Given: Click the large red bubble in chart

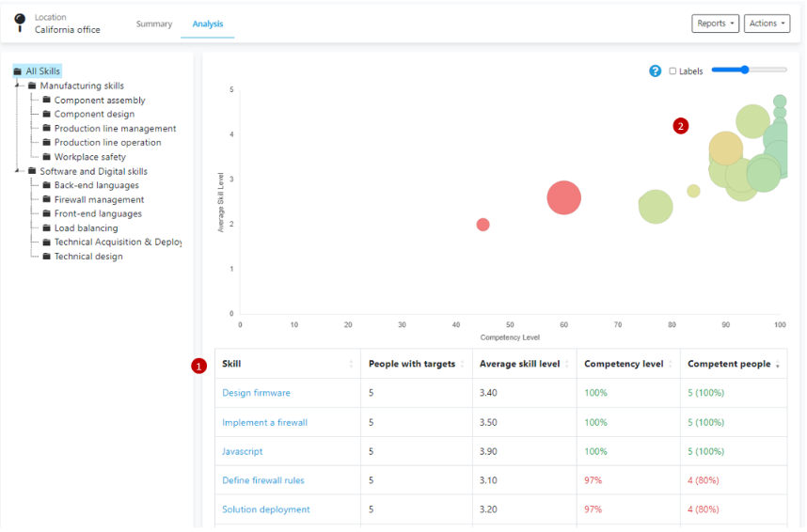Looking at the screenshot, I should click(563, 198).
